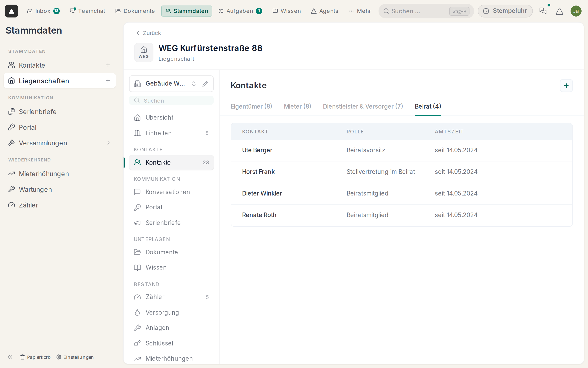
Task: Open the Mehr menu
Action: pyautogui.click(x=360, y=11)
